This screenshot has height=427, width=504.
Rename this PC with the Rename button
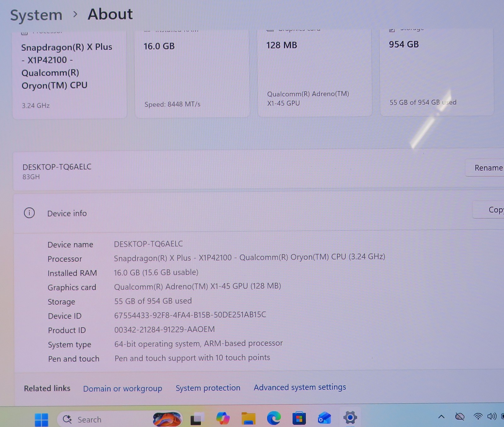(x=484, y=168)
